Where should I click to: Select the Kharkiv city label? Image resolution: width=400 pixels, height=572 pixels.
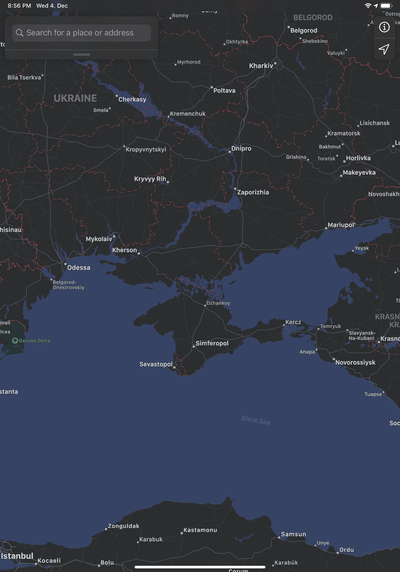point(261,66)
